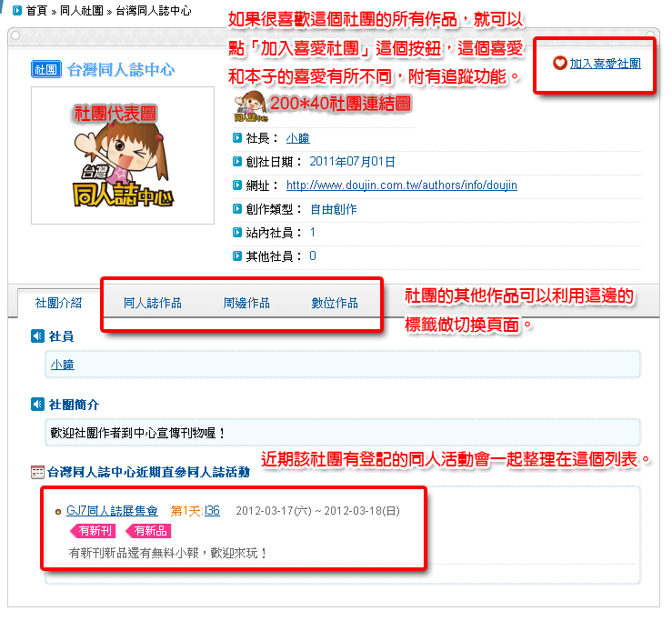
Task: Click the blue 社團 badge icon
Action: click(46, 69)
